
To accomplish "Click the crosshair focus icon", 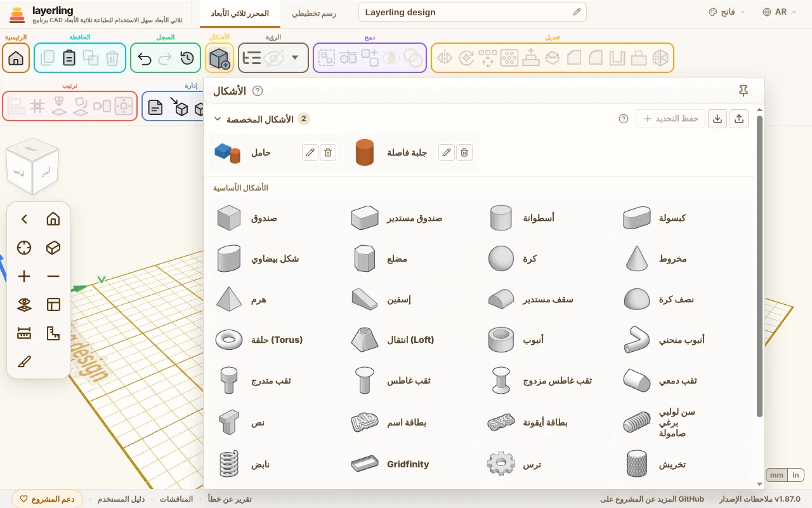I will pos(24,248).
